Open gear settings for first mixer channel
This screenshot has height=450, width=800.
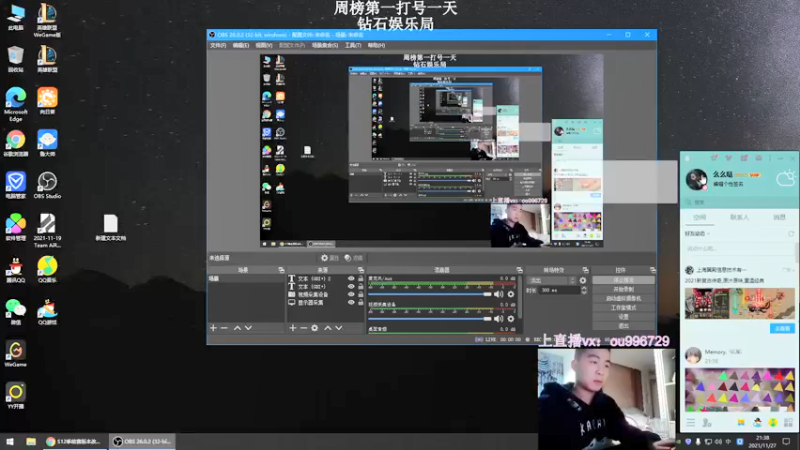click(511, 294)
